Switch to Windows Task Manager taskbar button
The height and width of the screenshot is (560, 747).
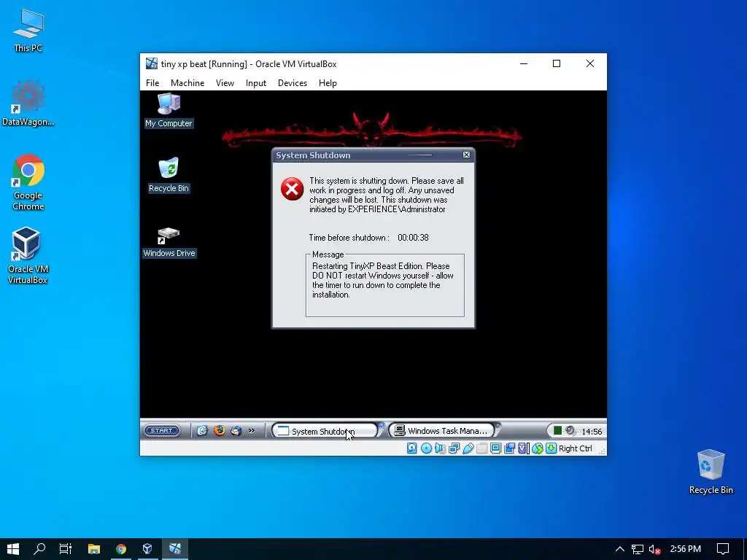pyautogui.click(x=442, y=430)
